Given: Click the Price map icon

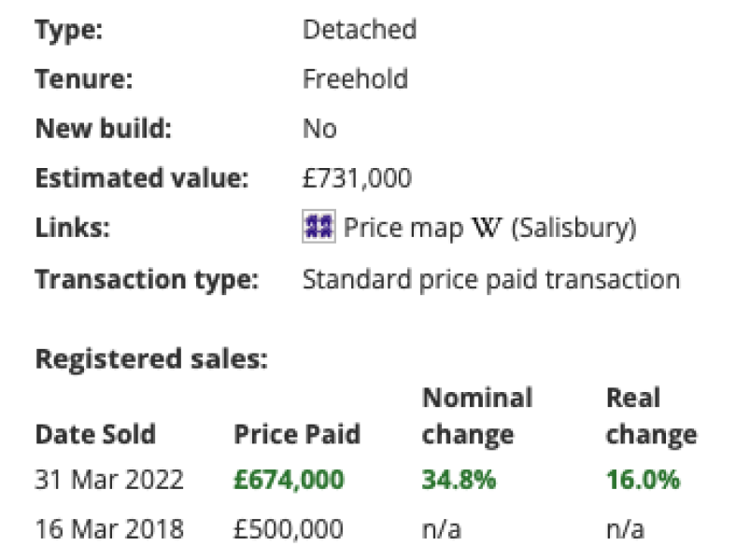Looking at the screenshot, I should click(x=319, y=228).
